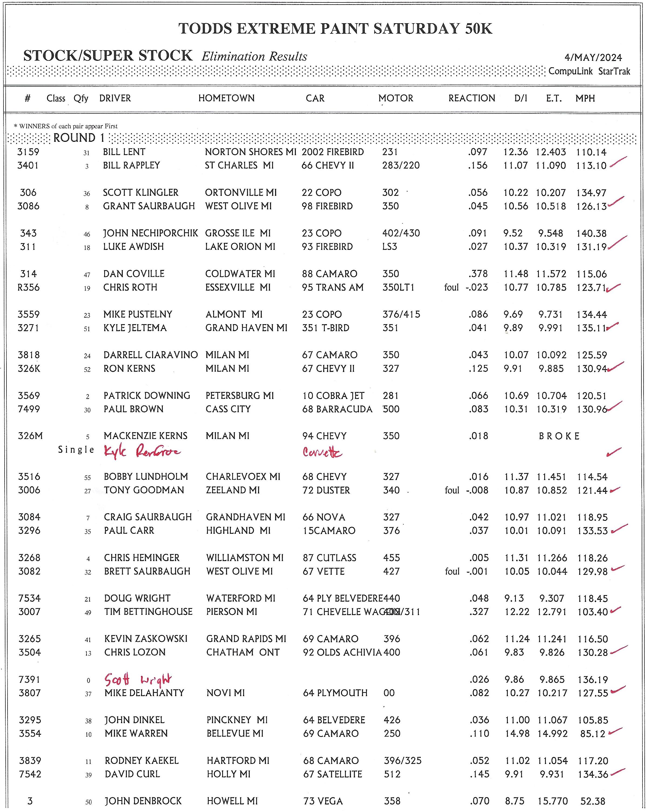This screenshot has height=812, width=646.
Task: Click the TODDS EXTREME PAINT SATURDAY 50K title
Action: point(335,29)
